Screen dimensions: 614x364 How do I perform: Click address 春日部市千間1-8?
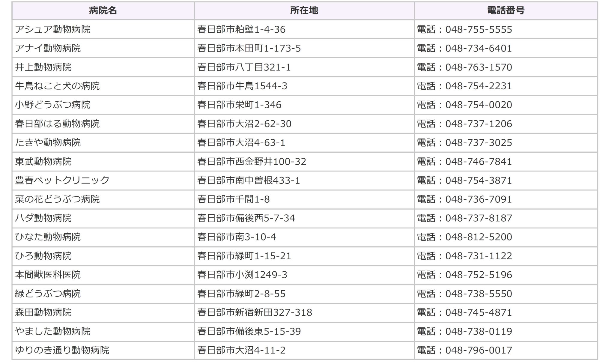[x=234, y=199]
